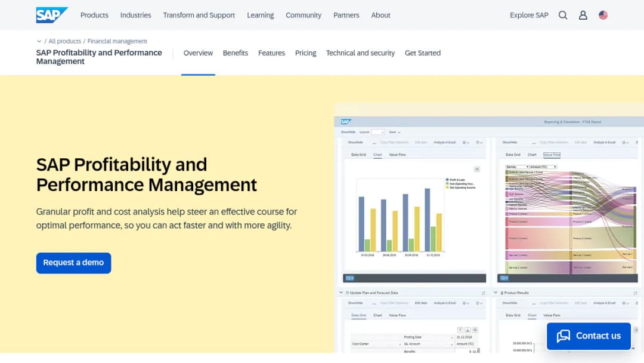The height and width of the screenshot is (363, 644).
Task: Go to Financial management breadcrumb
Action: click(117, 41)
